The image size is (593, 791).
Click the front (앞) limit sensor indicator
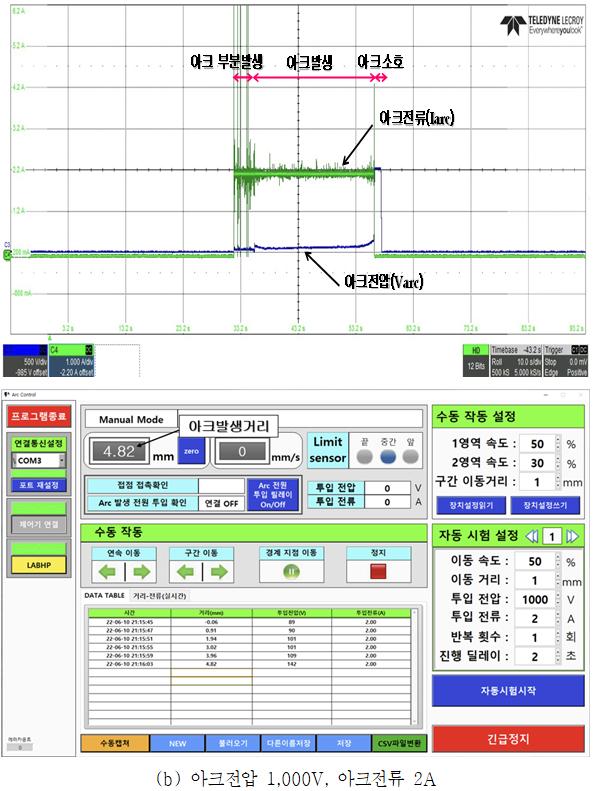pyautogui.click(x=410, y=457)
